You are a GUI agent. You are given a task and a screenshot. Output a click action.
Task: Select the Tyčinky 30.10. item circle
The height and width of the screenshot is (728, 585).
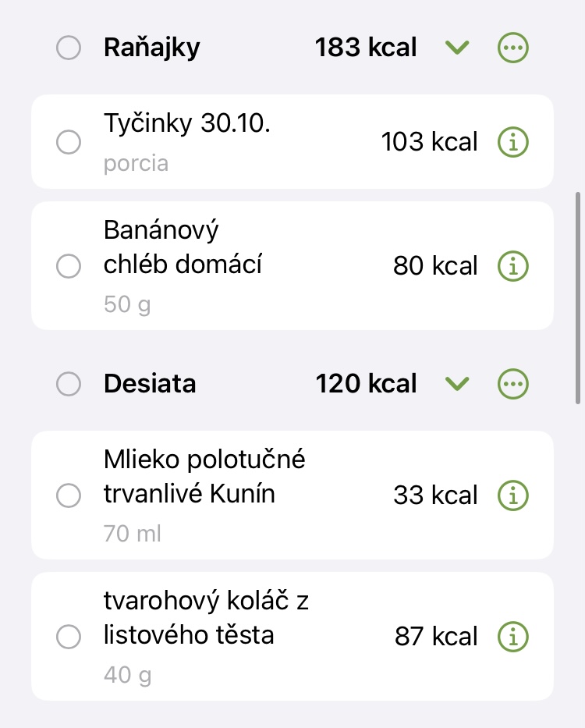69,142
